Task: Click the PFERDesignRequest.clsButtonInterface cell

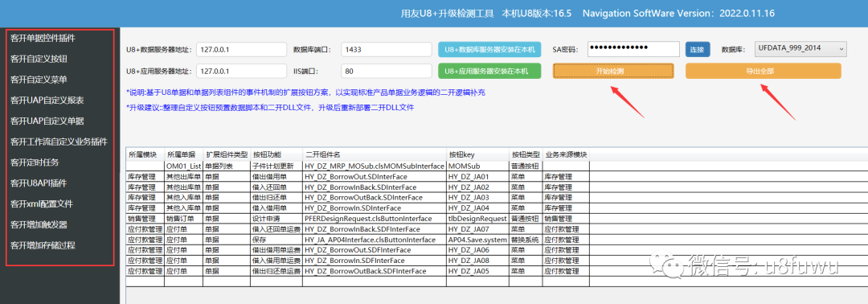Action: coord(375,218)
